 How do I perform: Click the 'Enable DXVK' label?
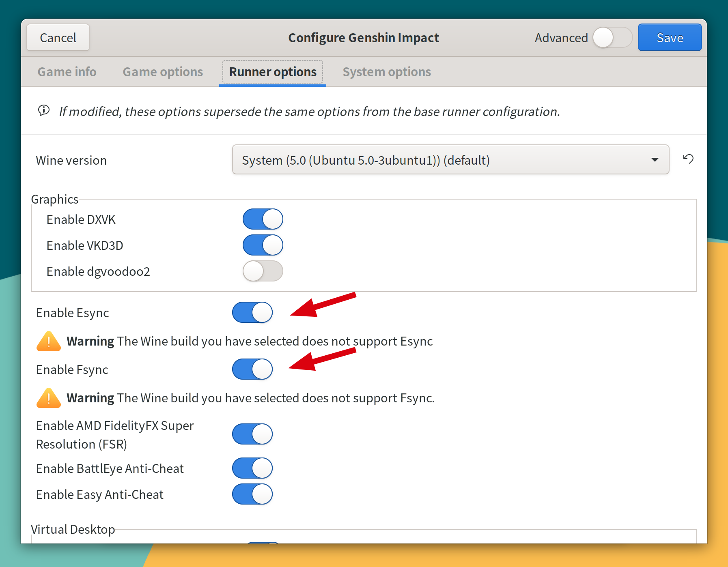81,219
